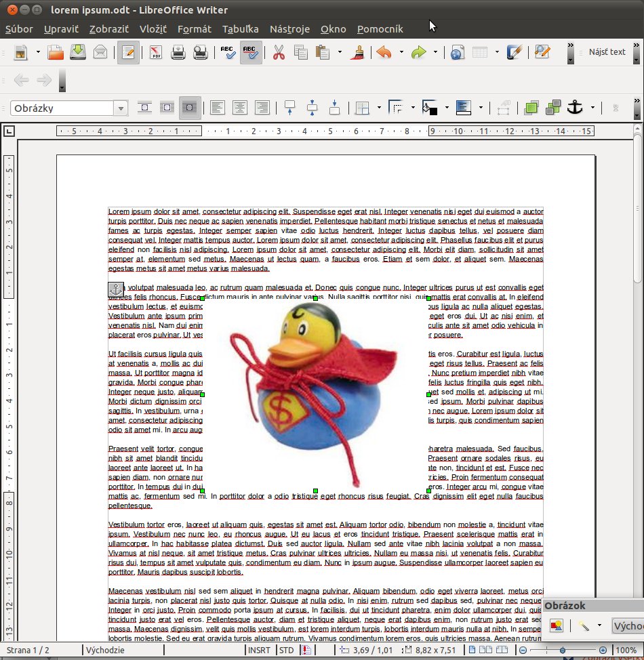
Task: Open the Formát menu
Action: tap(194, 29)
